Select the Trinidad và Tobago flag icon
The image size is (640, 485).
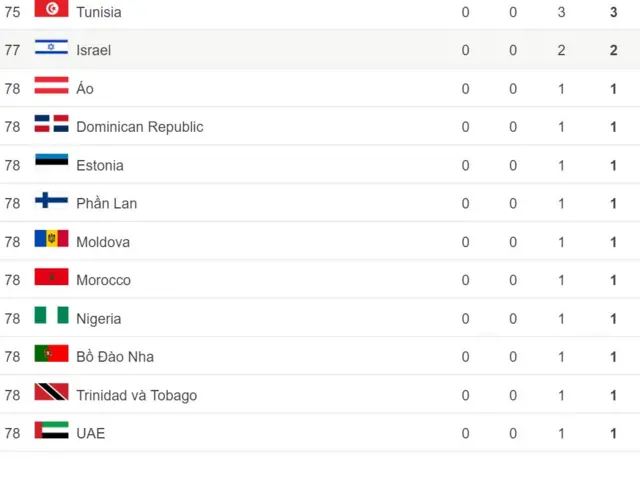(51, 392)
